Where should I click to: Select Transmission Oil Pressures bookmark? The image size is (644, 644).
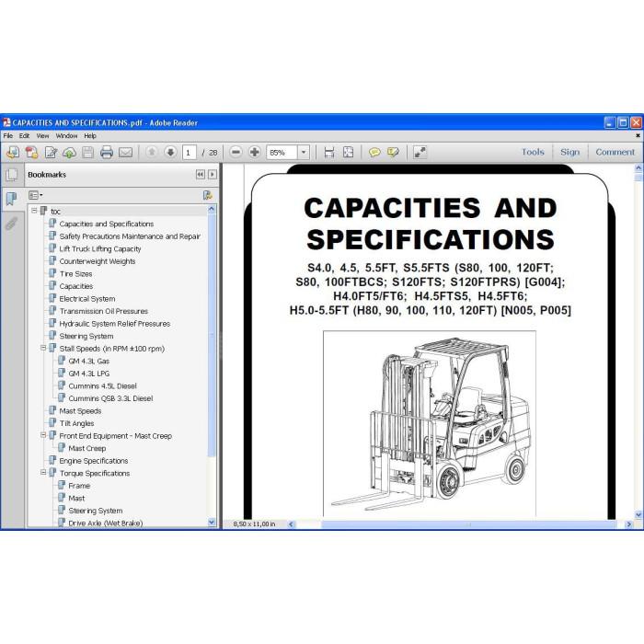click(103, 311)
